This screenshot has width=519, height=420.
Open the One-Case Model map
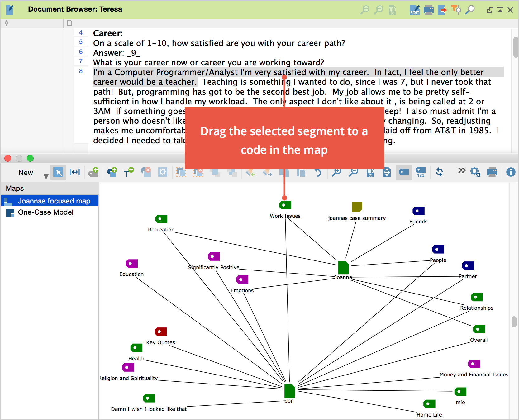45,212
